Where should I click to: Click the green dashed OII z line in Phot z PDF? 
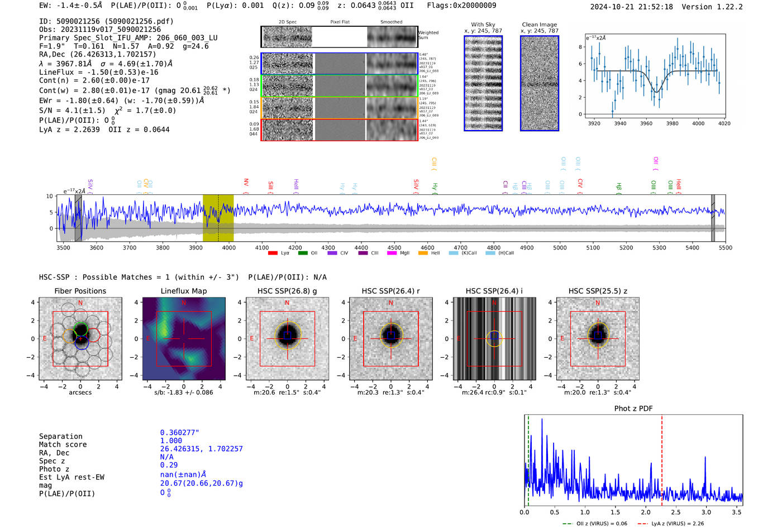(x=528, y=460)
